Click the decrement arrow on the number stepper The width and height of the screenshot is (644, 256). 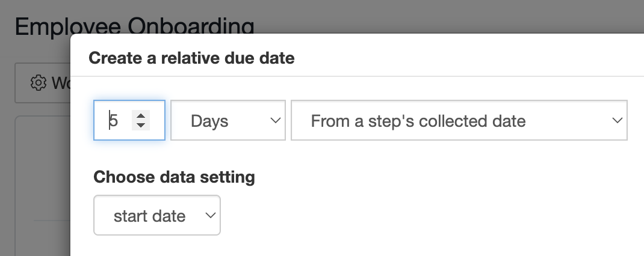(141, 125)
